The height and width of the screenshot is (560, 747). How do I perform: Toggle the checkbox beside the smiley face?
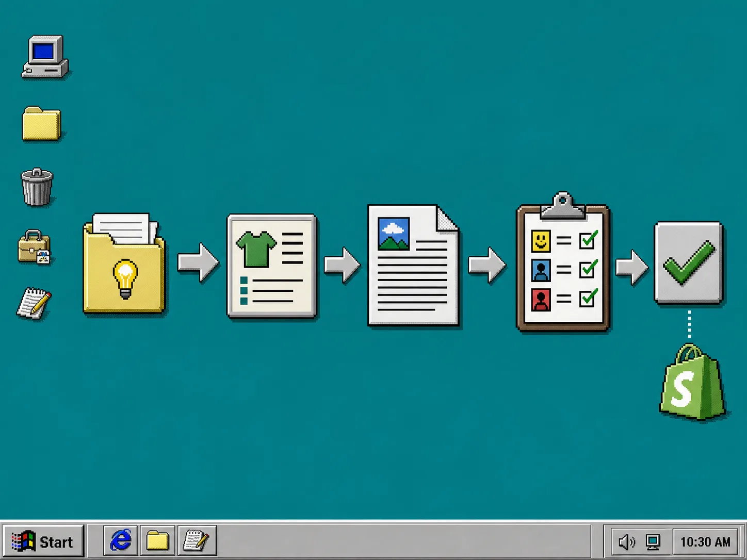click(588, 240)
